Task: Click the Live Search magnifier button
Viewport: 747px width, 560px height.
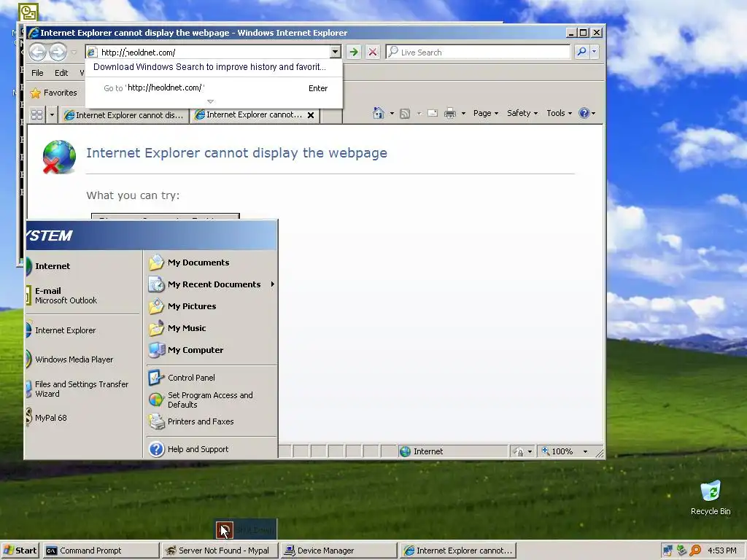Action: pos(581,52)
